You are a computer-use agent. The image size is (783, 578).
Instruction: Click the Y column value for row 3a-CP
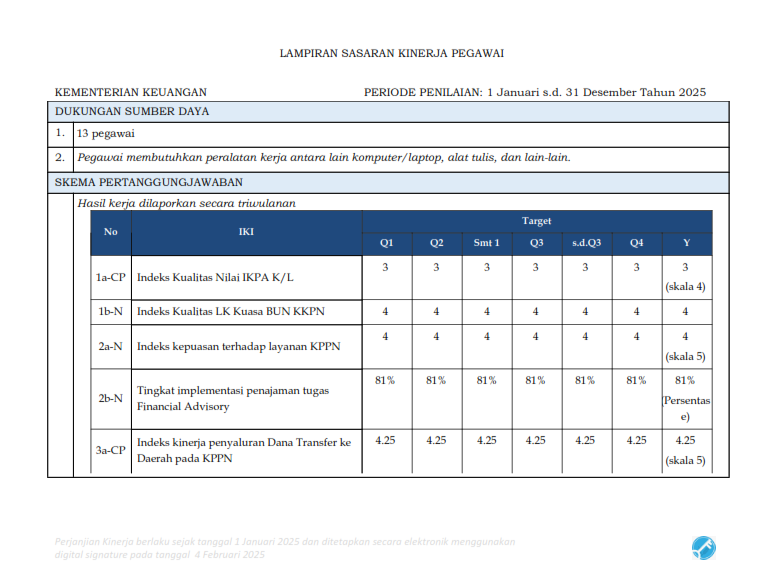[x=686, y=449]
